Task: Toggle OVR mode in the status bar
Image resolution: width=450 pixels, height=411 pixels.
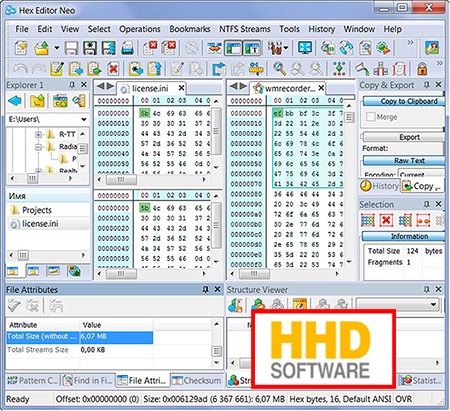Action: 403,399
